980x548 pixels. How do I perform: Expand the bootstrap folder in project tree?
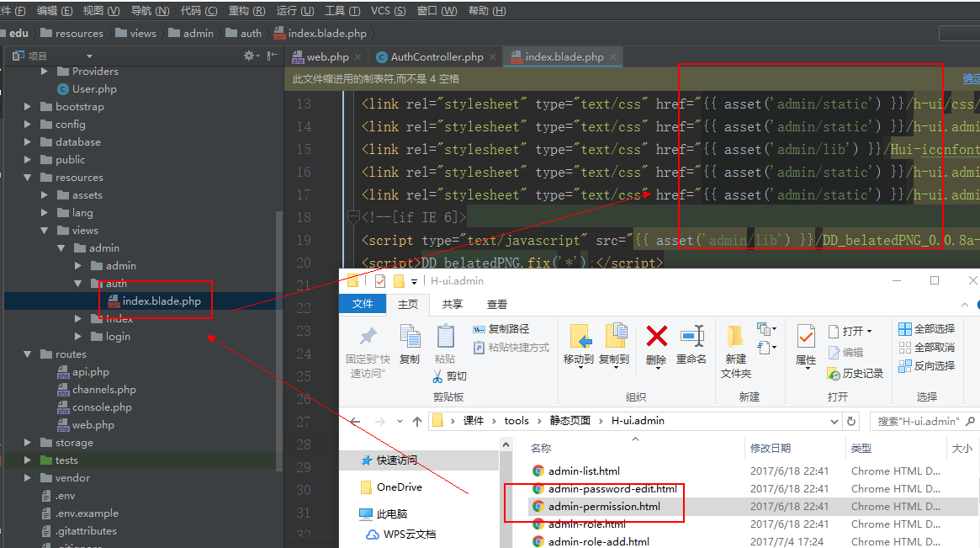click(x=28, y=107)
